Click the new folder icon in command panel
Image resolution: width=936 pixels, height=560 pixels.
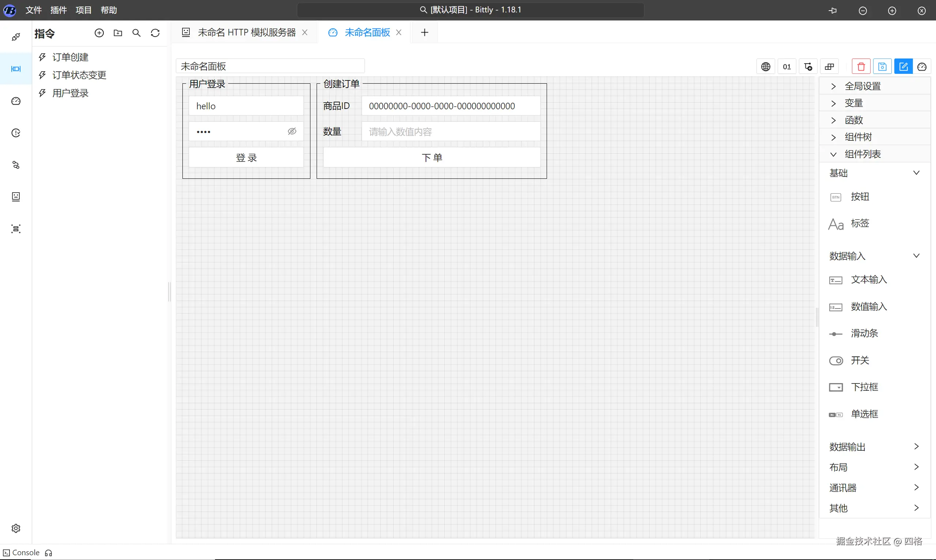[x=118, y=33]
